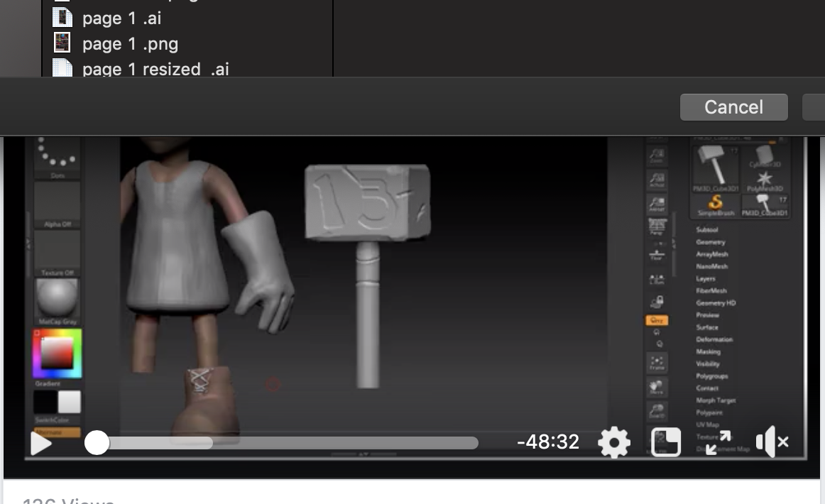Open video settings gear
825x504 pixels.
tap(614, 443)
